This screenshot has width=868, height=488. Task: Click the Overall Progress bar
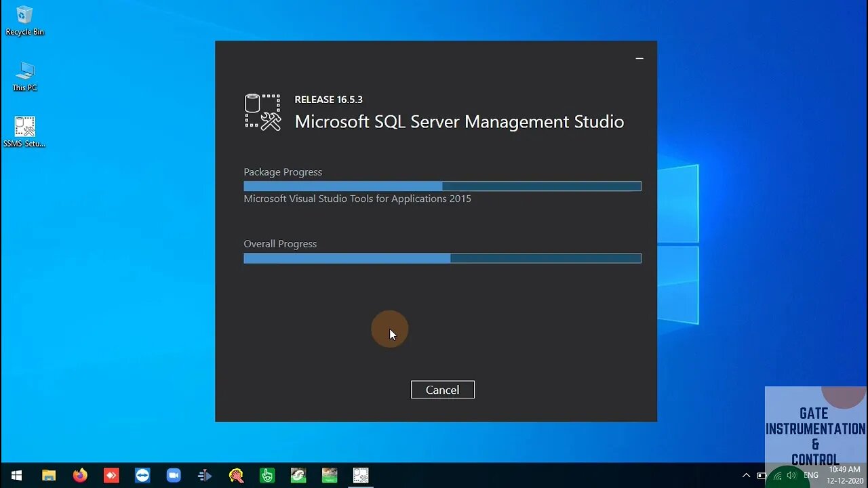coord(442,258)
